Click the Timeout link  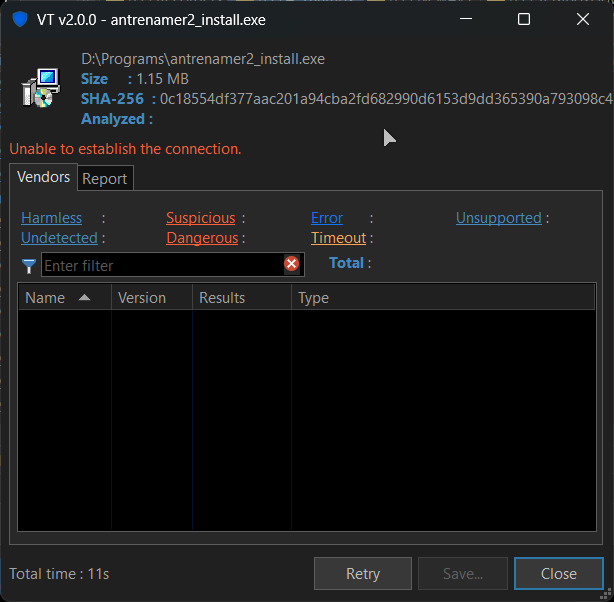pyautogui.click(x=339, y=238)
